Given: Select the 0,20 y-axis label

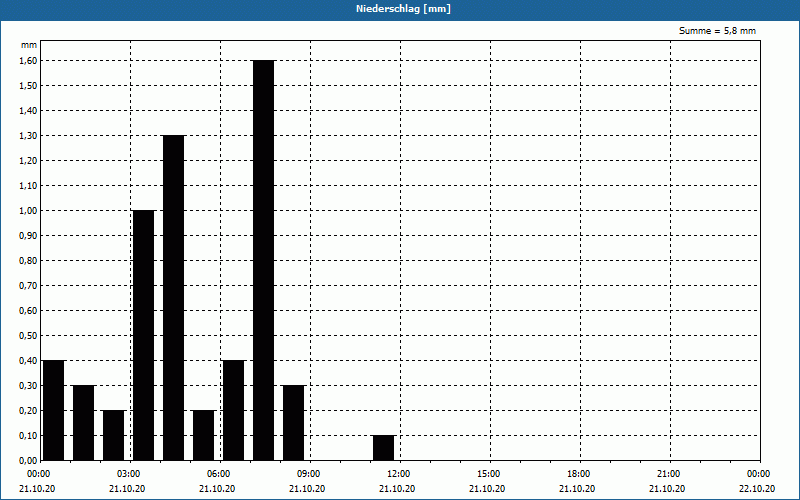Looking at the screenshot, I should click(x=28, y=411).
